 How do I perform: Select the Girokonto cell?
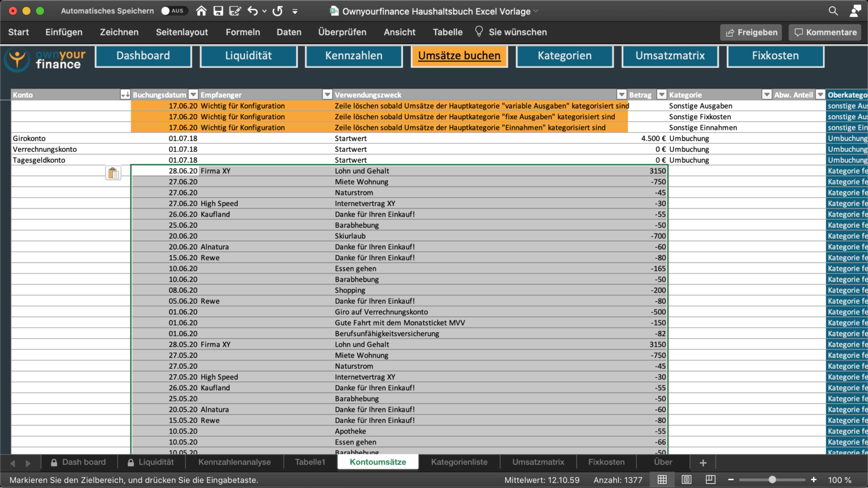coord(71,138)
